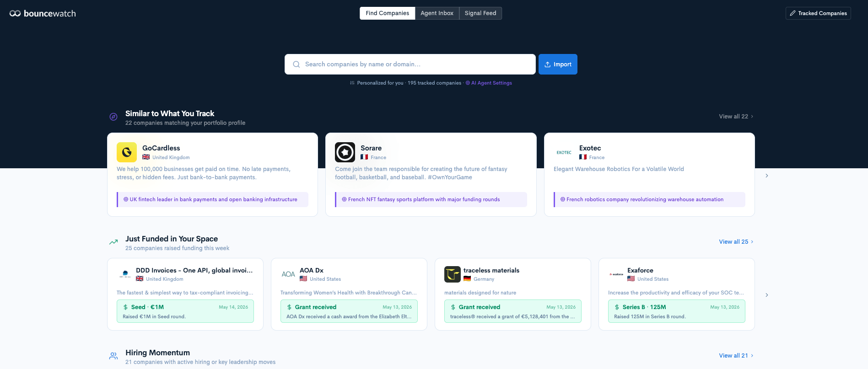Click the Germany flag under traceless materials
868x369 pixels.
(x=467, y=279)
